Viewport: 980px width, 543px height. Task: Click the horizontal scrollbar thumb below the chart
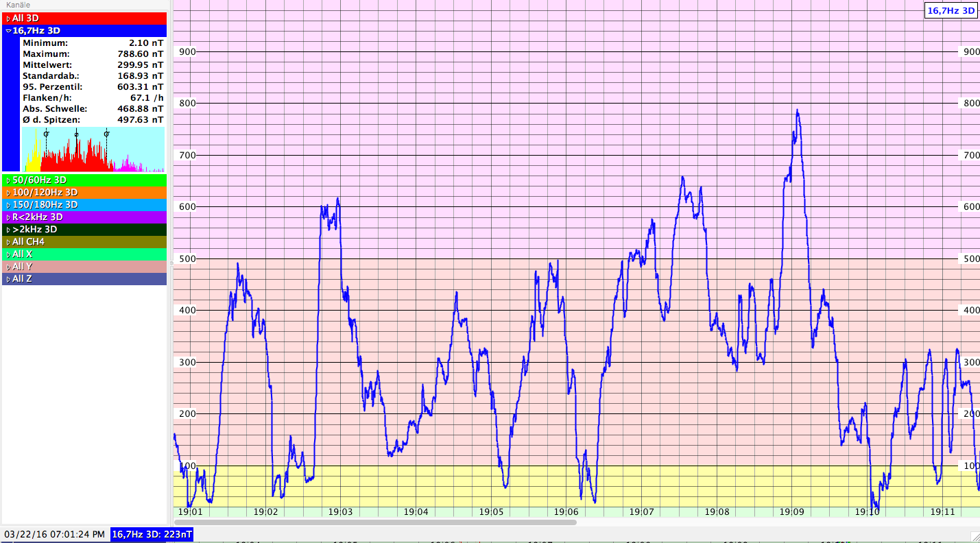(375, 522)
